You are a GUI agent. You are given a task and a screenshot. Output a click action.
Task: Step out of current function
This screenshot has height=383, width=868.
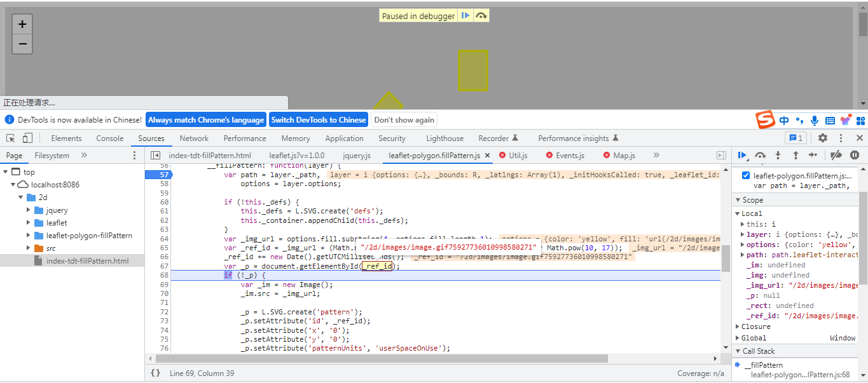pos(796,155)
